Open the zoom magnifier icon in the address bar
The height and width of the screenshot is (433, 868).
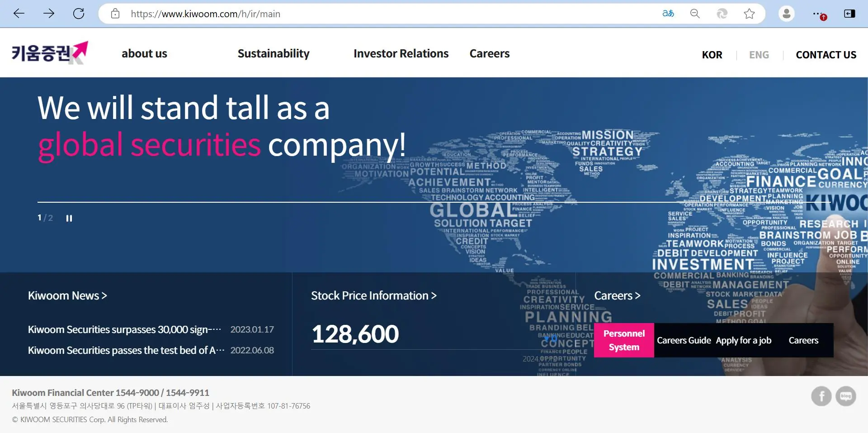pos(695,14)
